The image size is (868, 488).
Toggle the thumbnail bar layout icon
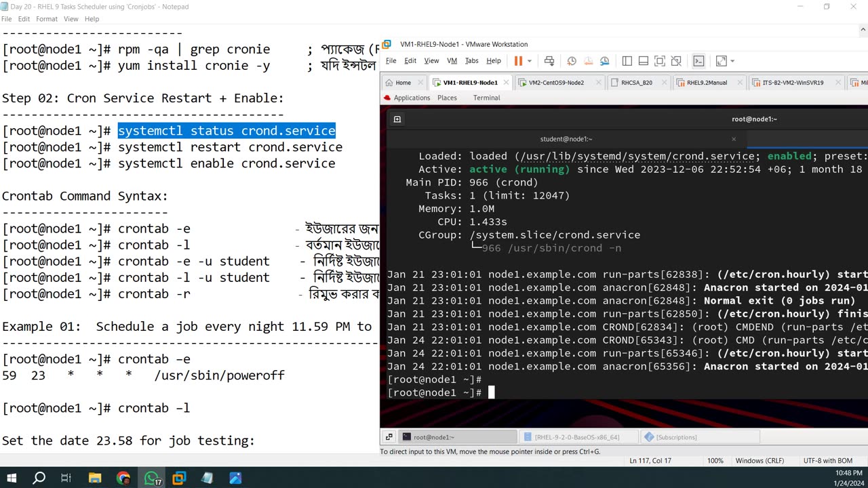click(x=644, y=61)
